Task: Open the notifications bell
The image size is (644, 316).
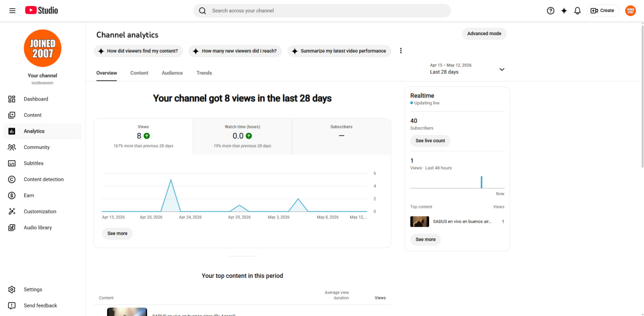Action: click(x=578, y=11)
